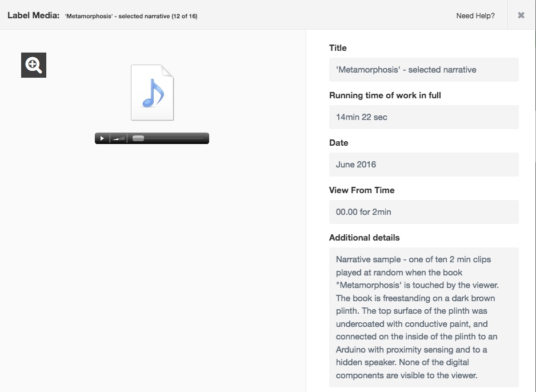This screenshot has height=392, width=536.
Task: Click the '(12 of 16)' media counter text
Action: (x=185, y=16)
